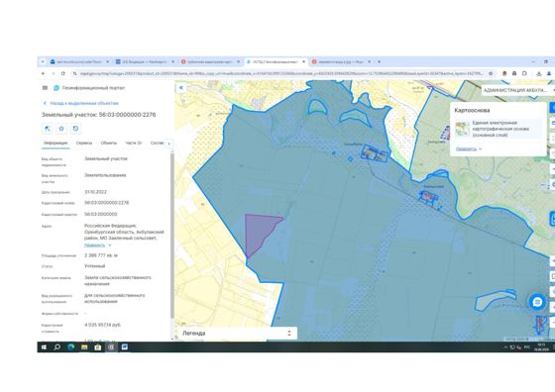Show hidden system tray icons

coord(505,347)
